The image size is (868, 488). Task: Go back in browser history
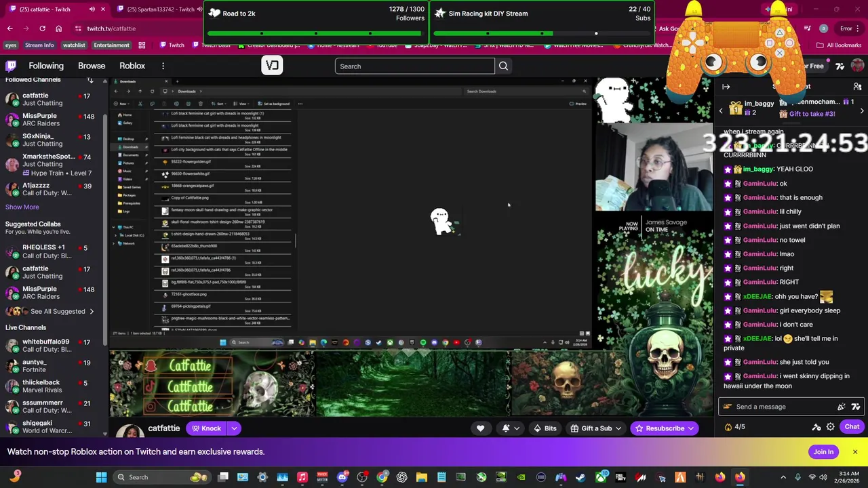[x=9, y=28]
